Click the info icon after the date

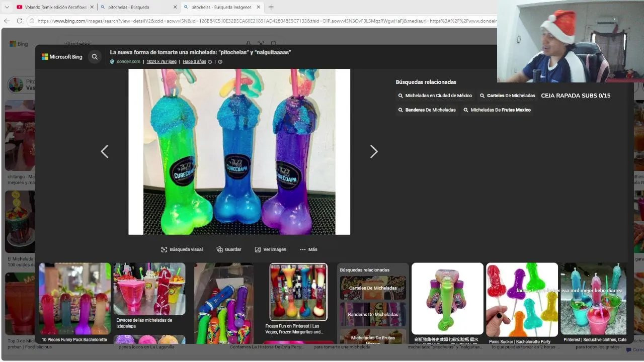coord(220,62)
